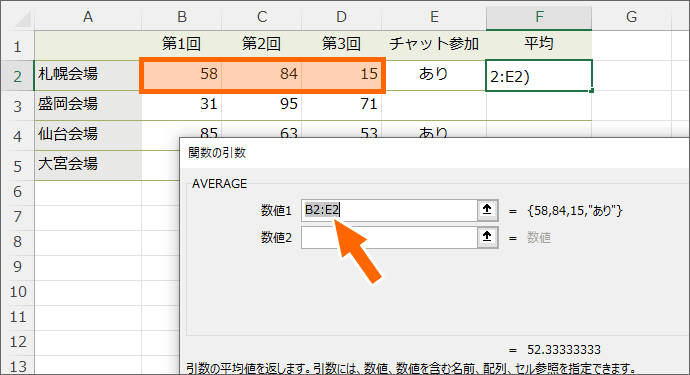Click cell with value 31

click(x=182, y=106)
